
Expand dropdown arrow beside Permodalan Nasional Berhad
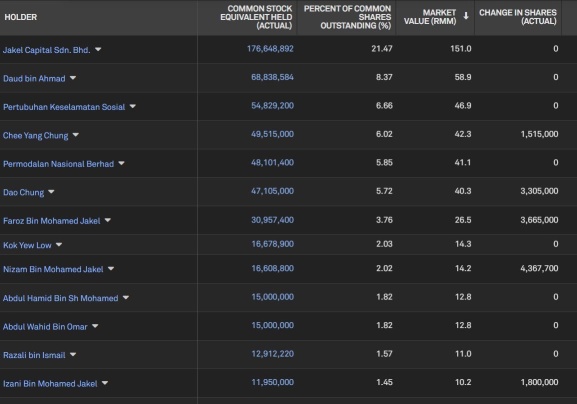click(x=121, y=163)
